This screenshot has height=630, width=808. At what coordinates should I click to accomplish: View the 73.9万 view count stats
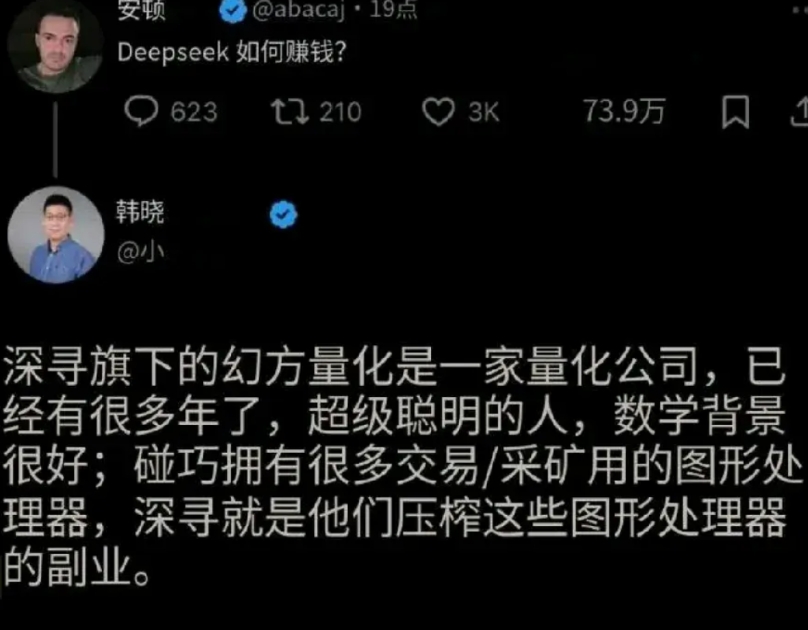pos(624,111)
